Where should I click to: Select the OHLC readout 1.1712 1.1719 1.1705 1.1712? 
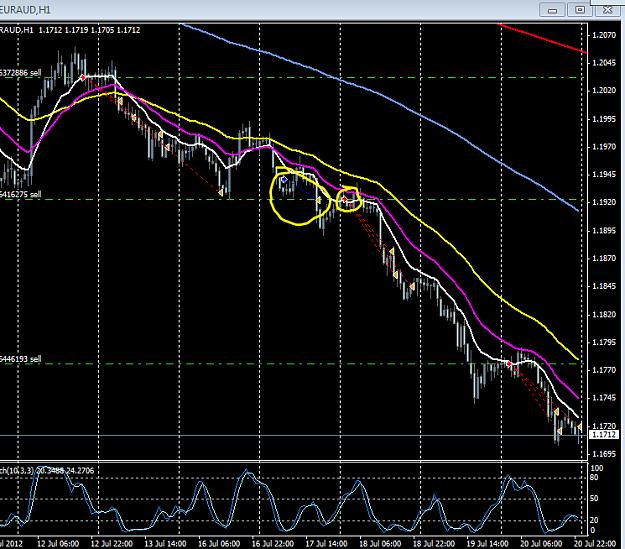point(89,30)
